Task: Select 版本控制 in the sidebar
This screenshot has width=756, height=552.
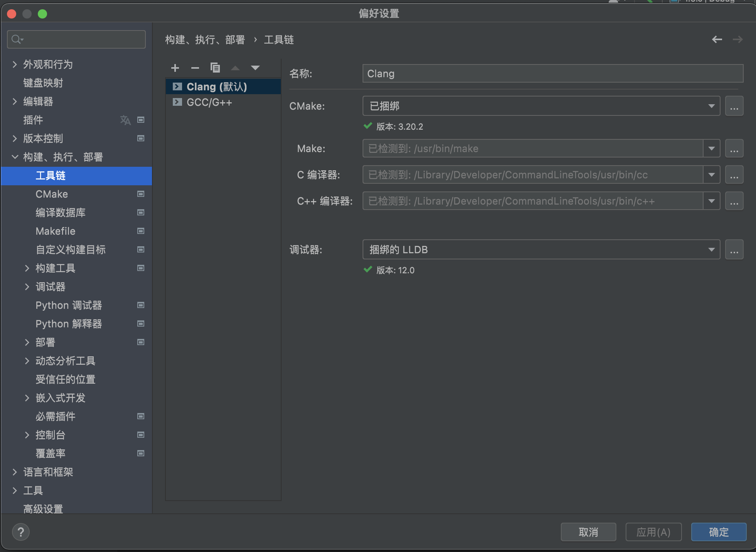Action: (43, 139)
